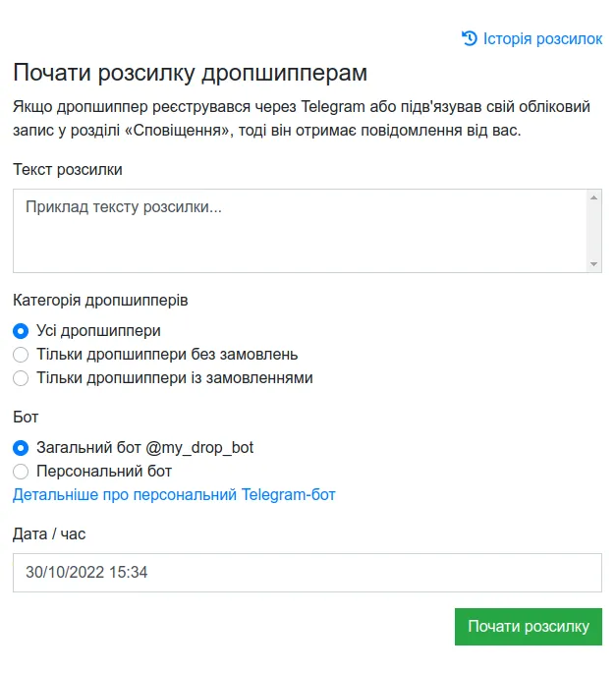This screenshot has height=673, width=616.
Task: Select Усі дропшиппери radio button
Action: (x=21, y=331)
